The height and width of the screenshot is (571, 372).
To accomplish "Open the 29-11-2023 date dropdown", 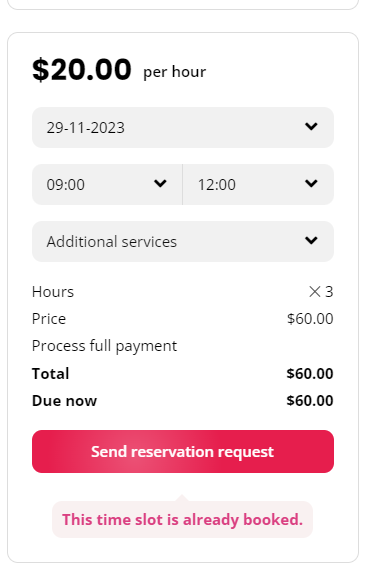I will tap(183, 127).
